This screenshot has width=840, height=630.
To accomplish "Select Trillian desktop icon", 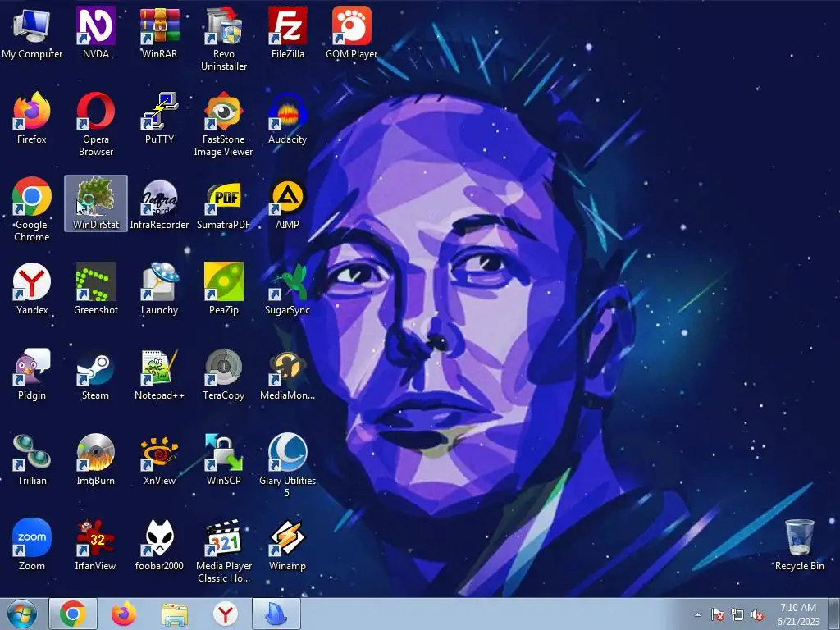I will point(32,459).
